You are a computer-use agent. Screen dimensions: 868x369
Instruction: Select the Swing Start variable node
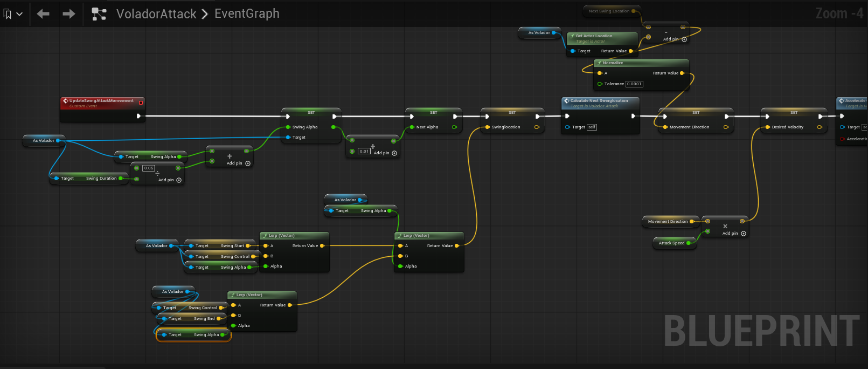[x=220, y=246]
